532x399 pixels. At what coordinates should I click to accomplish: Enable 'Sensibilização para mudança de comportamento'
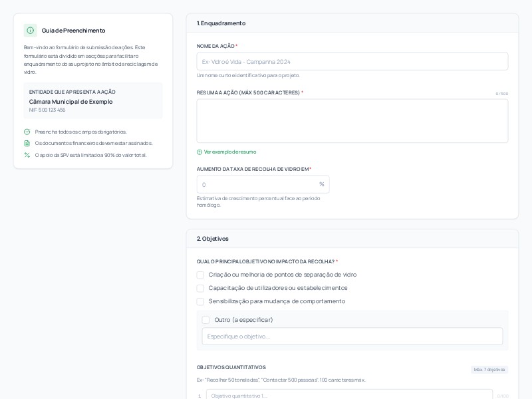[201, 301]
